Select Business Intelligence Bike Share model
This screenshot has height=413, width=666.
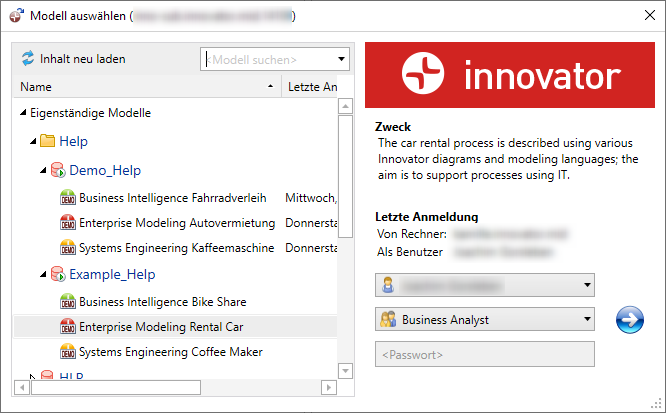(162, 301)
